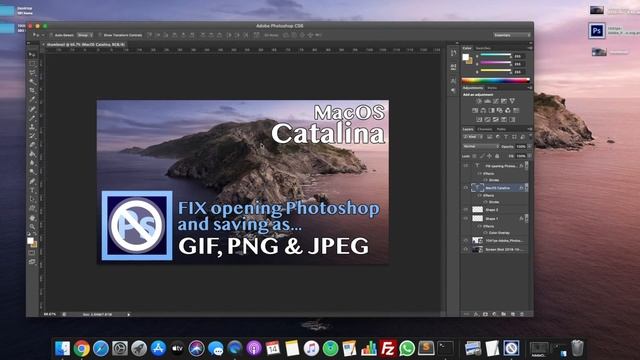The height and width of the screenshot is (360, 640).
Task: Select the Horizontal Type tool
Action: (32, 190)
